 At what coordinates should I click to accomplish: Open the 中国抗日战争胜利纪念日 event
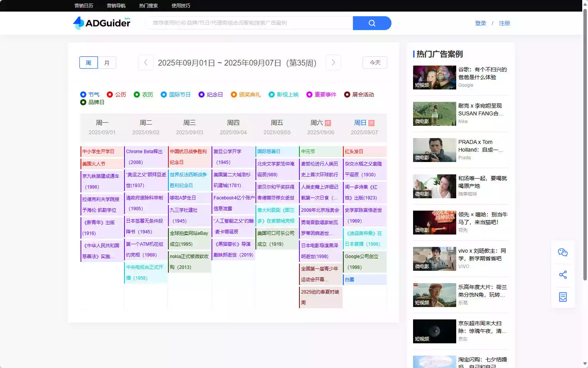click(x=190, y=157)
